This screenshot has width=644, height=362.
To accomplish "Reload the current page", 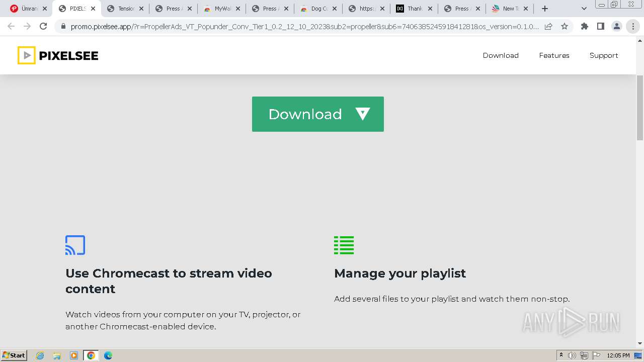I will point(43,26).
